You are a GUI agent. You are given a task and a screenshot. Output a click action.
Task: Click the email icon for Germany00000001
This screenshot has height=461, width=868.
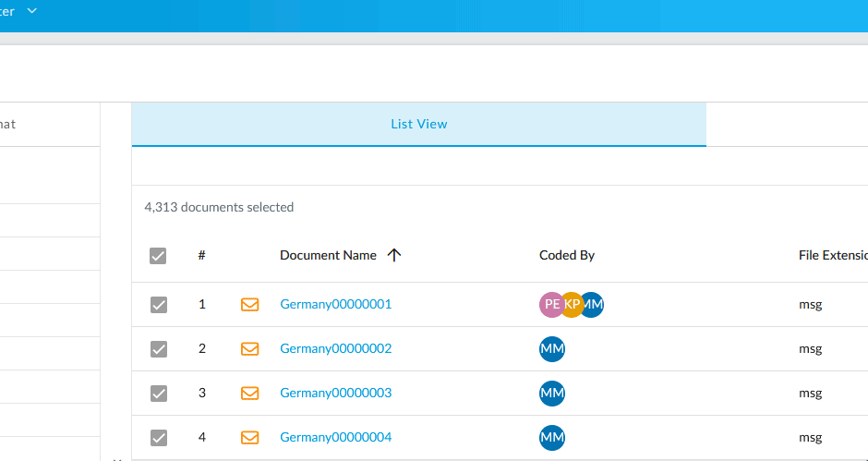pos(249,304)
